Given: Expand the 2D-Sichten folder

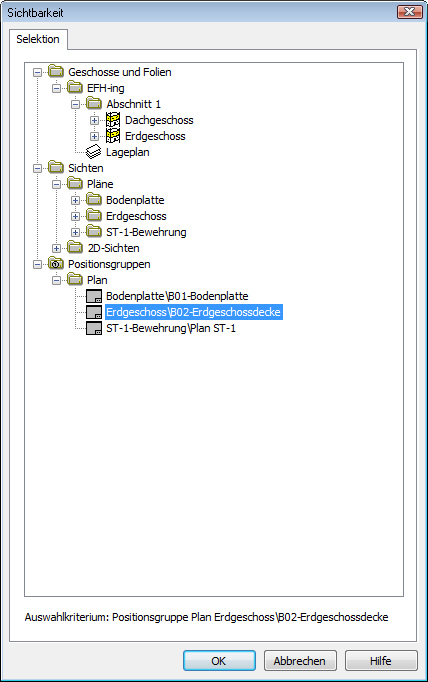Looking at the screenshot, I should pyautogui.click(x=56, y=248).
